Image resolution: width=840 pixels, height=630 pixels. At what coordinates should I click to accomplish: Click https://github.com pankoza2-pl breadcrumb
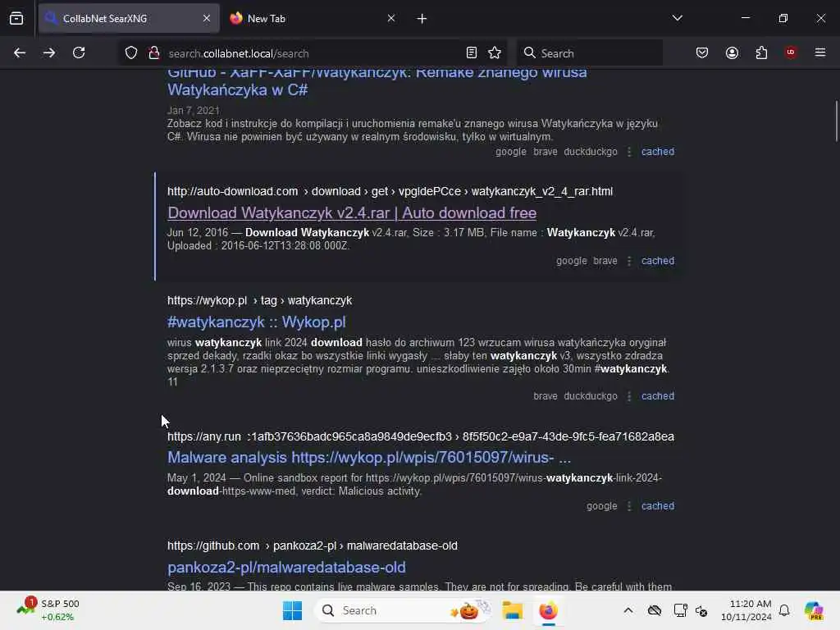click(x=313, y=546)
